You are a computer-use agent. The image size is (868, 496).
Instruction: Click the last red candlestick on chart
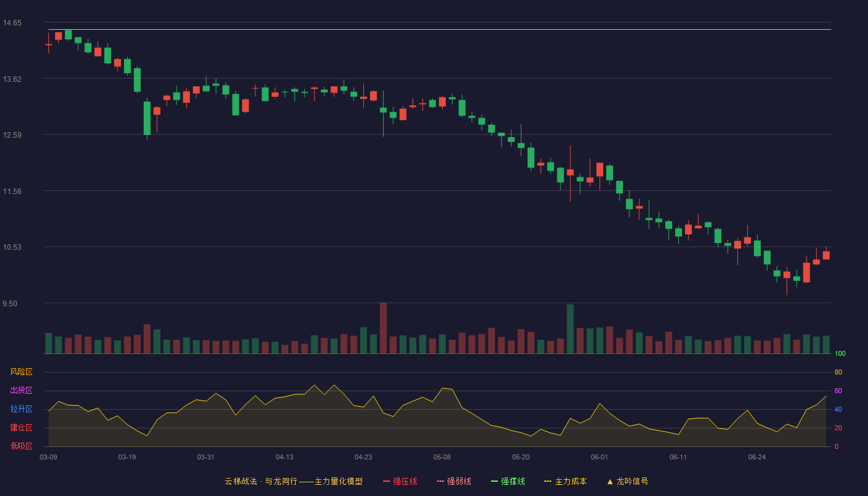click(x=826, y=255)
